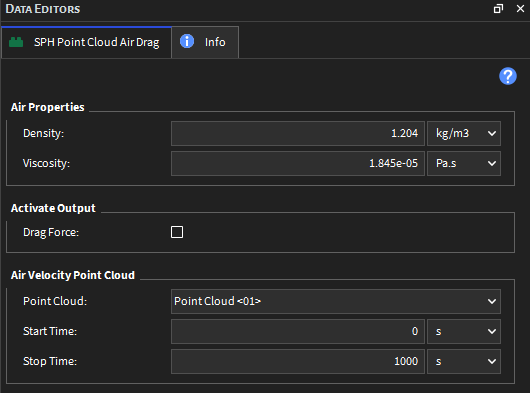Click the Point Cloud label
The width and height of the screenshot is (530, 393).
(x=55, y=301)
